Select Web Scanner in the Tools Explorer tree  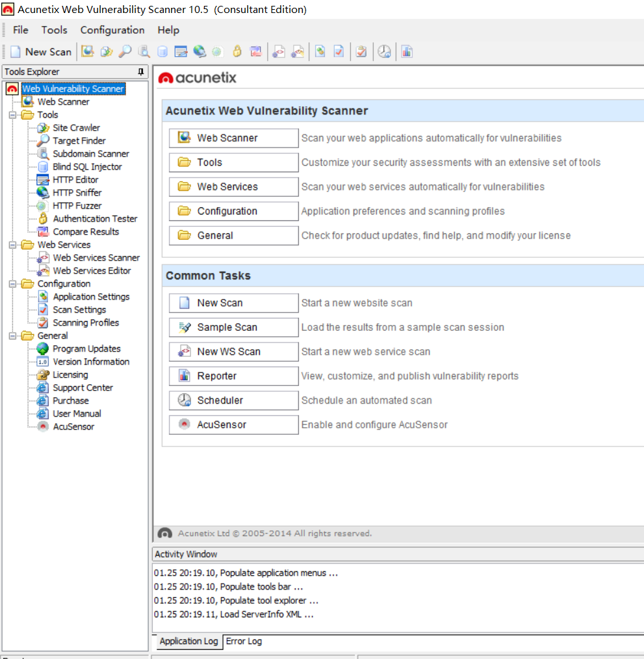(x=64, y=101)
